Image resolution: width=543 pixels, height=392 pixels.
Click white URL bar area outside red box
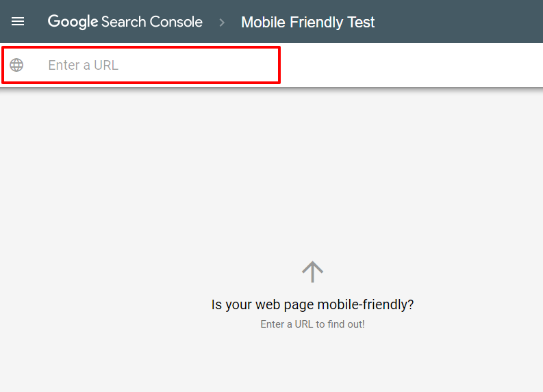point(411,65)
